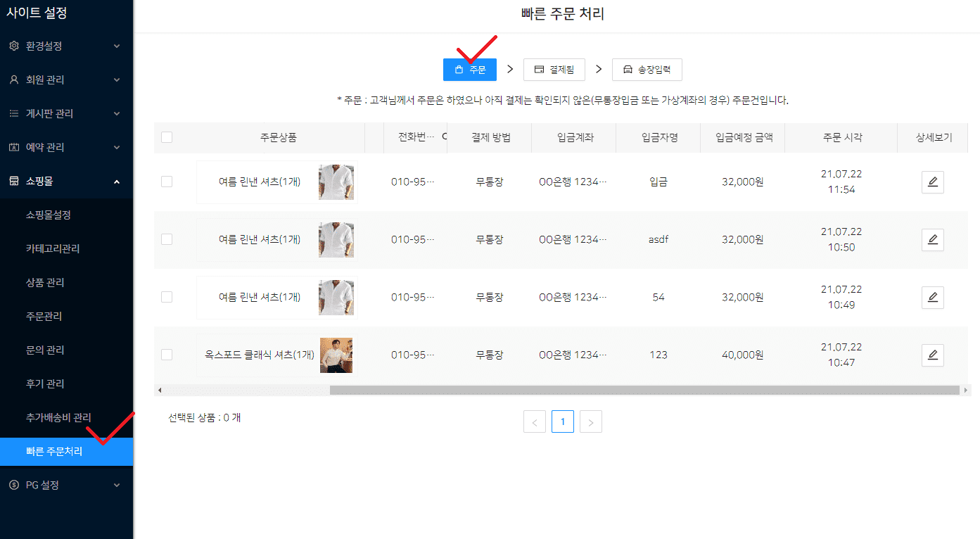Open the 주문관리 menu item
This screenshot has width=980, height=539.
point(44,316)
